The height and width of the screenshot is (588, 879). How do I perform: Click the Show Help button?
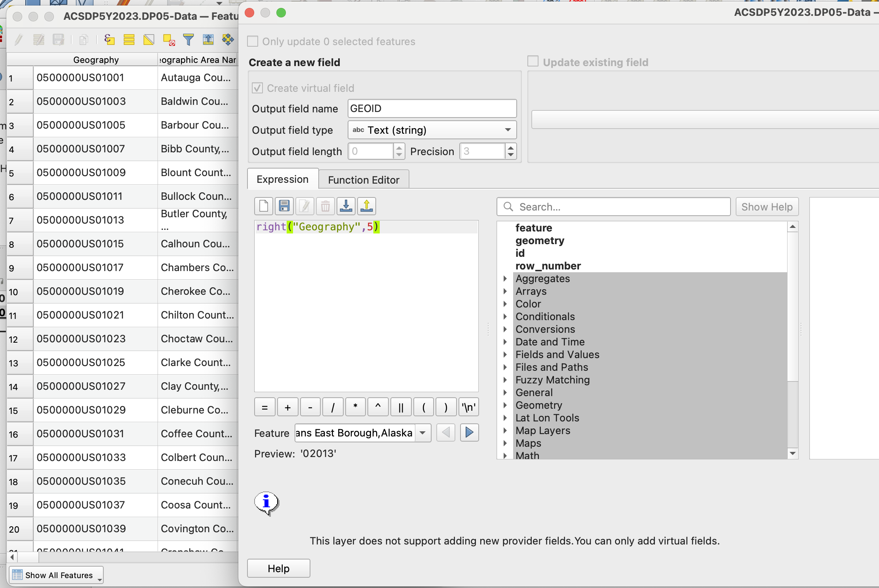(x=767, y=207)
